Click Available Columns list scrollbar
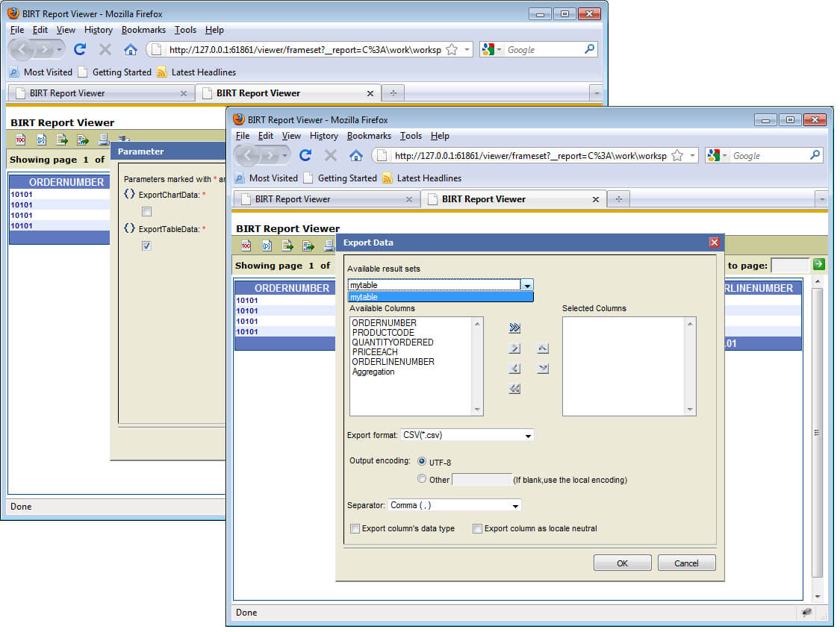 [x=477, y=366]
